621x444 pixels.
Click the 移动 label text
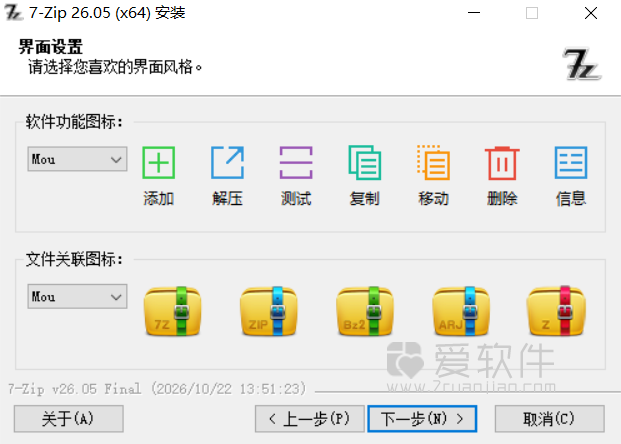[x=433, y=198]
